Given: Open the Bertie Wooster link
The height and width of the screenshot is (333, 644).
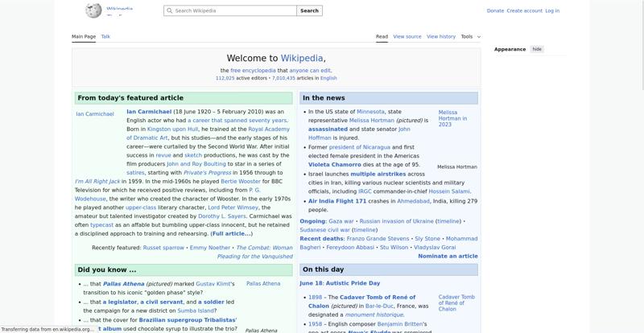Looking at the screenshot, I should [x=241, y=181].
